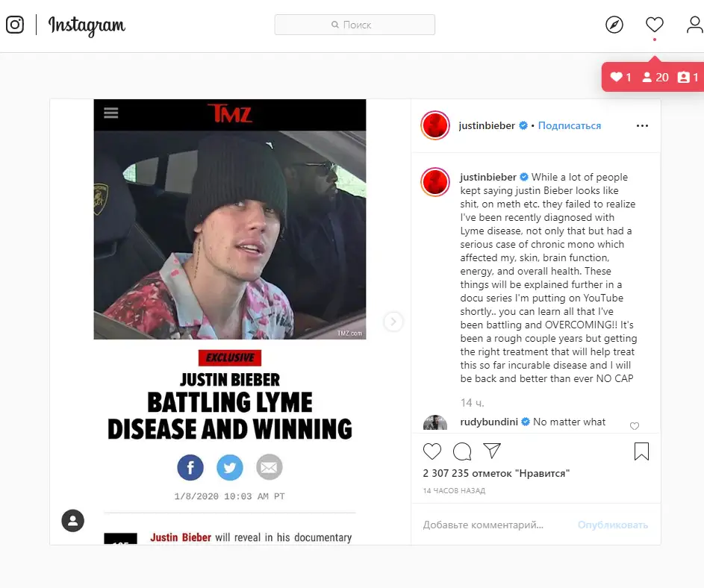Like the post with heart icon
This screenshot has width=704, height=588.
click(432, 451)
